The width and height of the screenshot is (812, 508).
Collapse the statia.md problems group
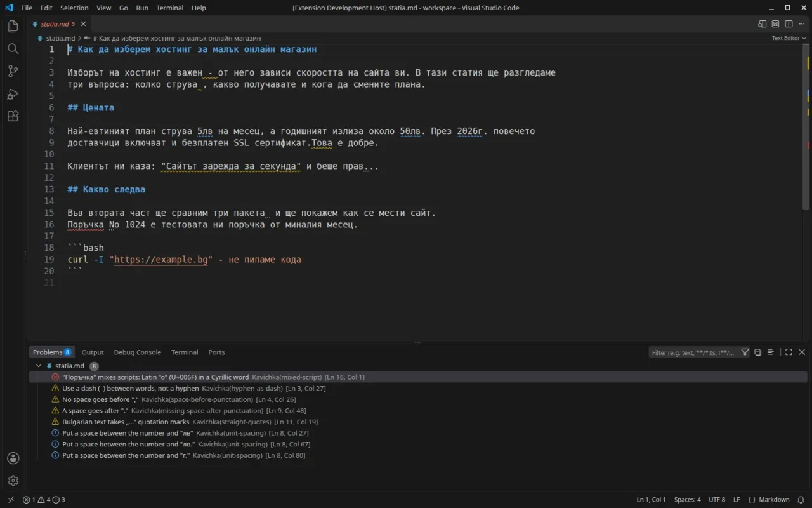pos(39,366)
